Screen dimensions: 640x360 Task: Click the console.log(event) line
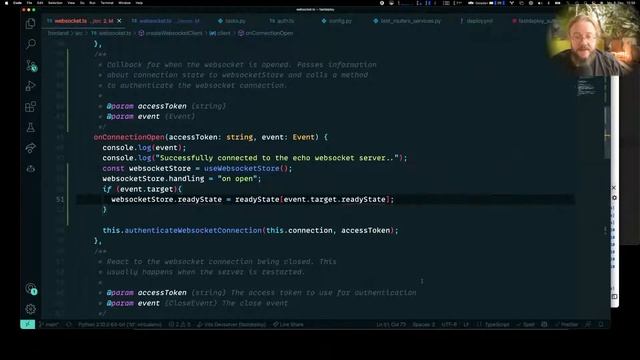pyautogui.click(x=144, y=147)
